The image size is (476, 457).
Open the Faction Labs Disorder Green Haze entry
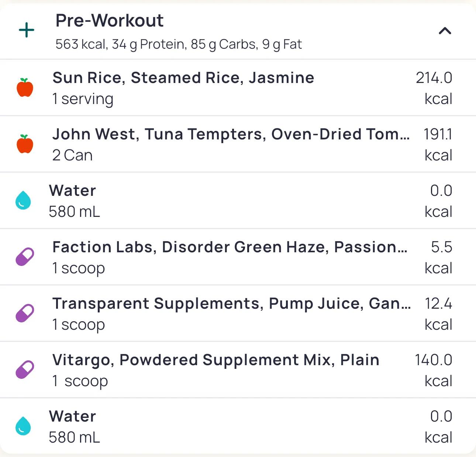(x=230, y=247)
